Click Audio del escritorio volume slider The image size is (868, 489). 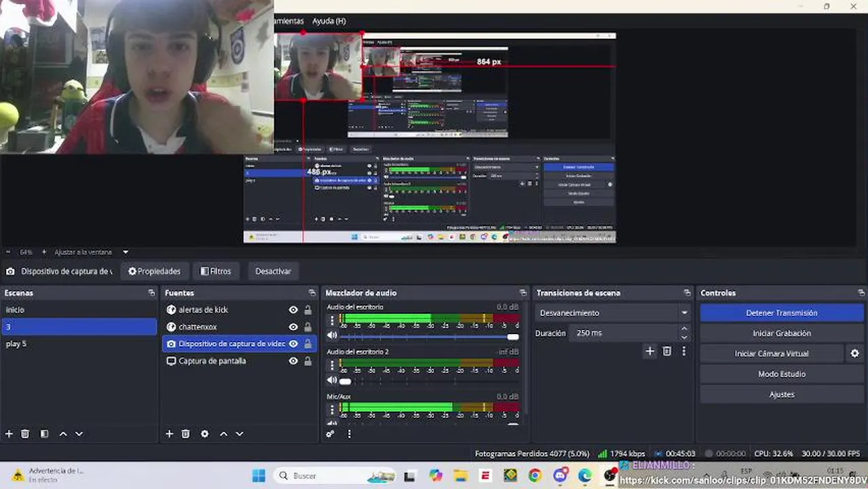[x=430, y=336]
